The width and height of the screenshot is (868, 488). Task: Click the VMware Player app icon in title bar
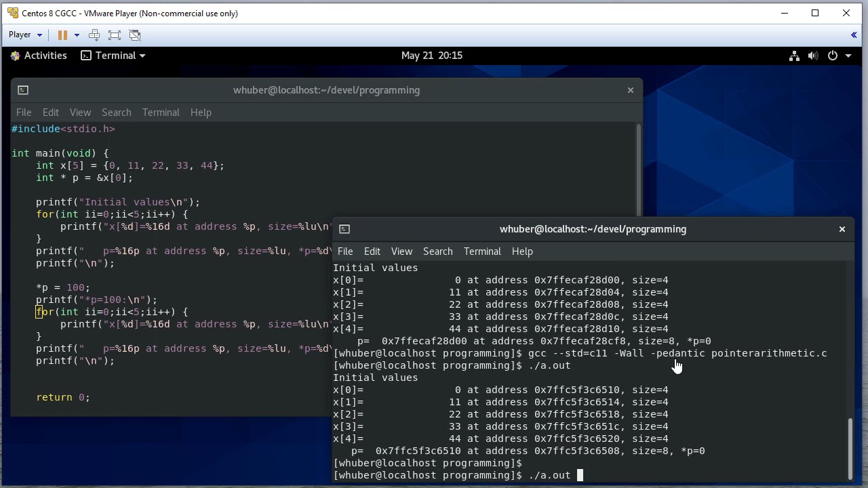(x=12, y=13)
